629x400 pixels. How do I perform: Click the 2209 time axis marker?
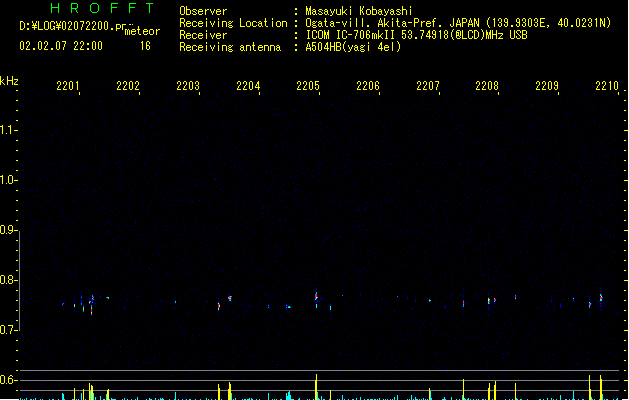(x=547, y=86)
